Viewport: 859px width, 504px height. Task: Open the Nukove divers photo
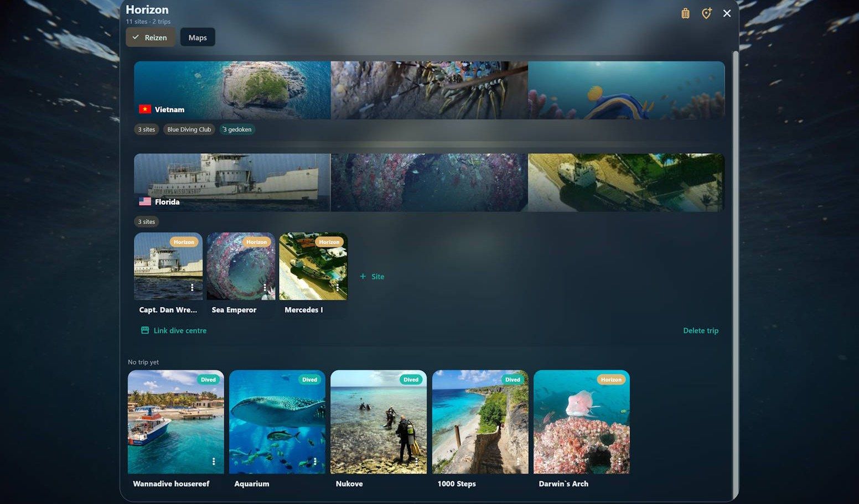379,423
